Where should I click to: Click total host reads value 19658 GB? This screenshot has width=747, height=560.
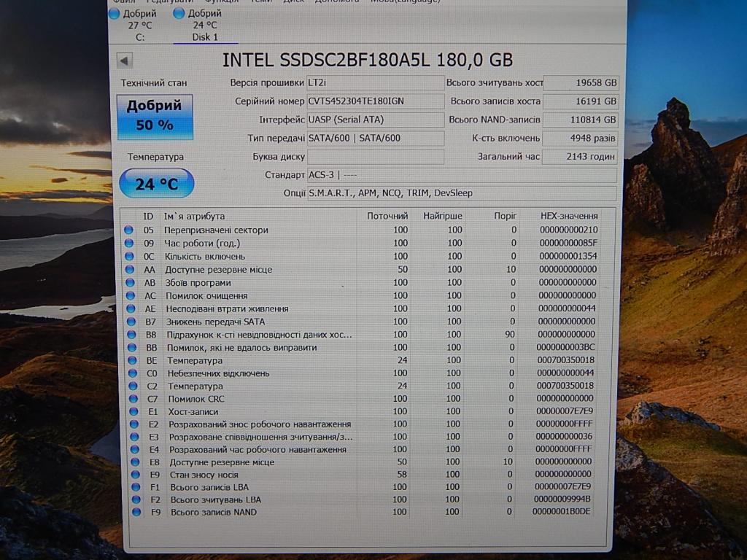[x=581, y=83]
